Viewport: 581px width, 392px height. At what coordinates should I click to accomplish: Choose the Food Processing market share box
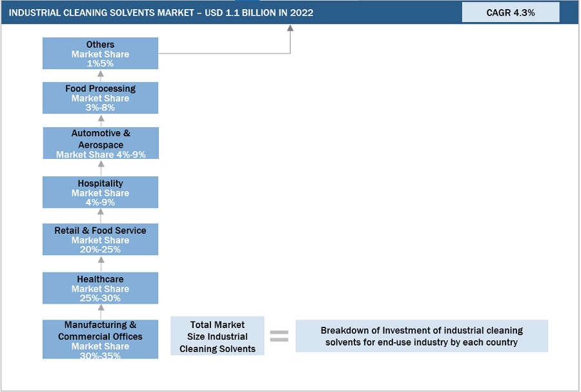coord(100,98)
